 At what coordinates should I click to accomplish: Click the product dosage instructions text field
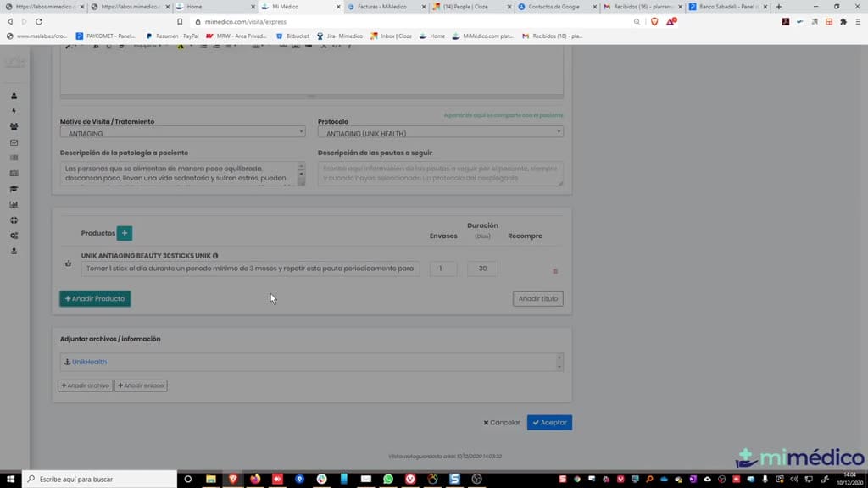(x=250, y=269)
